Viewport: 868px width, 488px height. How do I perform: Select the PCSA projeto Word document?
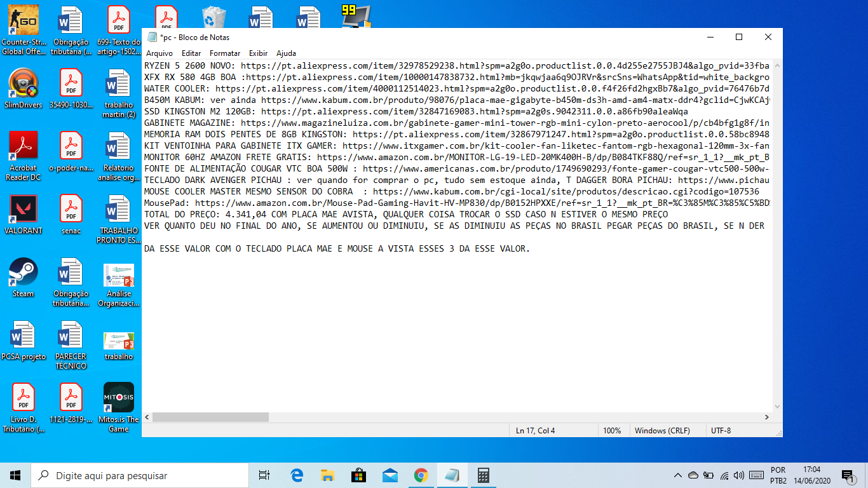(24, 341)
